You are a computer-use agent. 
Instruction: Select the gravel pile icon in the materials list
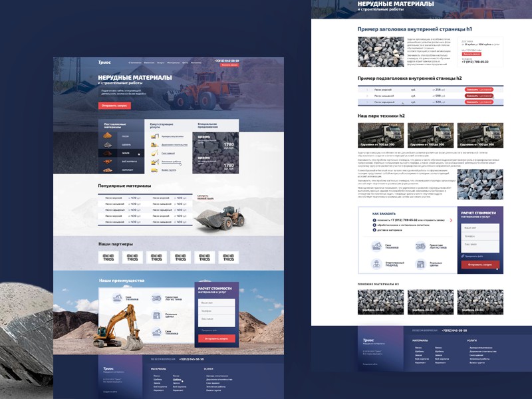click(107, 144)
